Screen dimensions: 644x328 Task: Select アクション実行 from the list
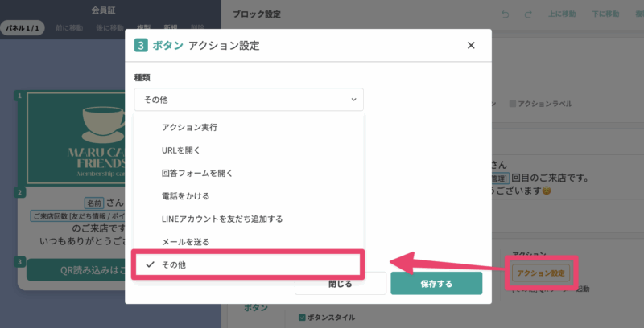(189, 127)
